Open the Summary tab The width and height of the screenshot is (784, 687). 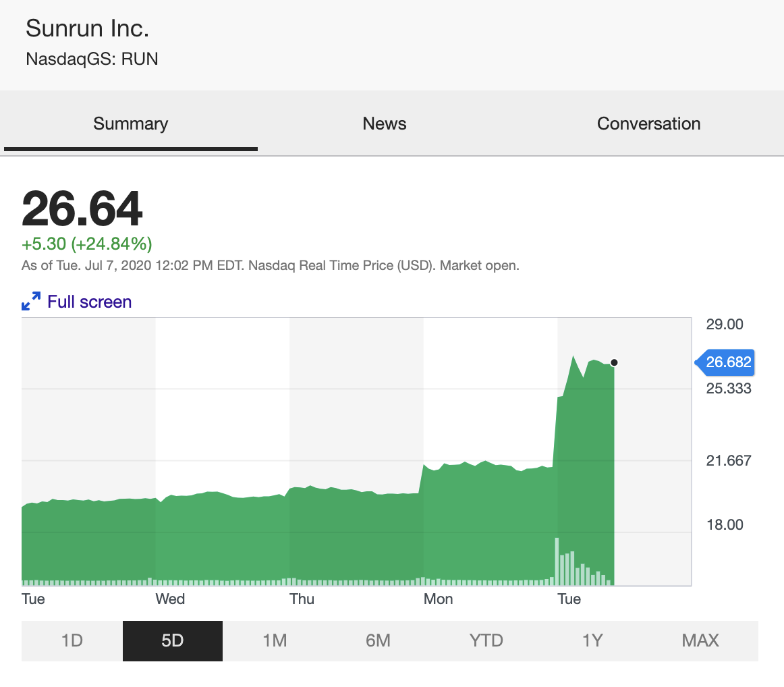(130, 124)
